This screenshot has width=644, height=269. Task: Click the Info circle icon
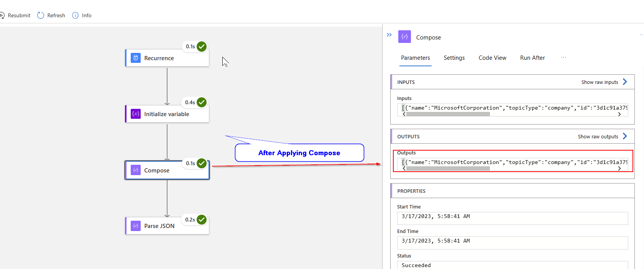coord(76,15)
